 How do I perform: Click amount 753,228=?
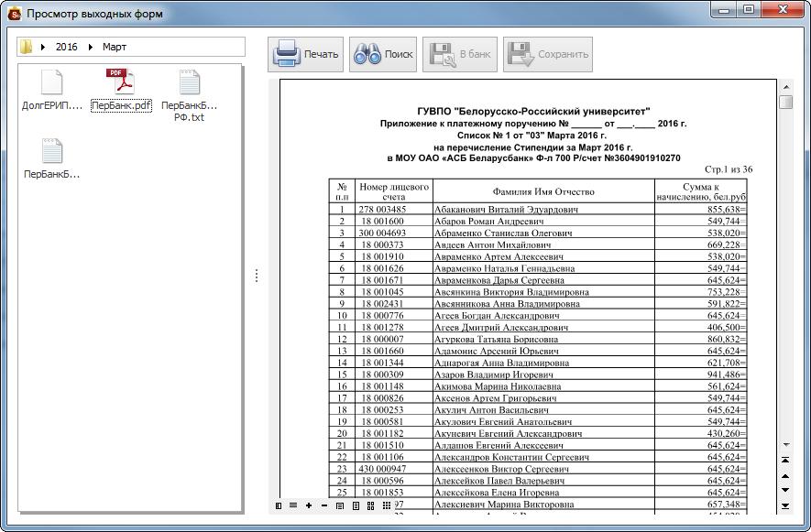point(726,292)
